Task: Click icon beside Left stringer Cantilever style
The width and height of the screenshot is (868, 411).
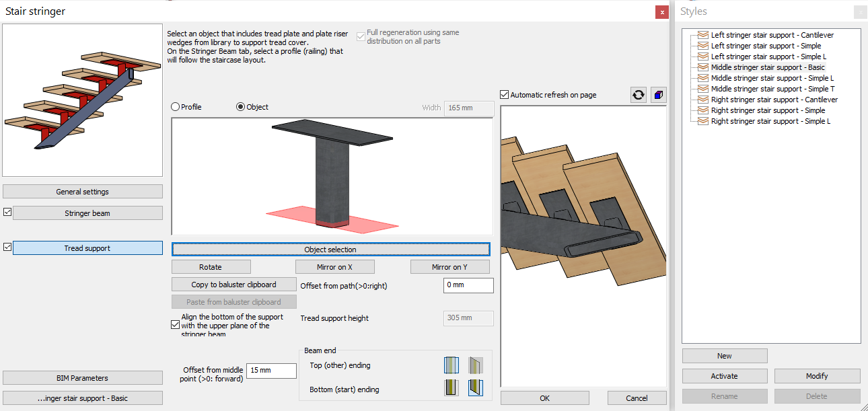Action: (703, 35)
